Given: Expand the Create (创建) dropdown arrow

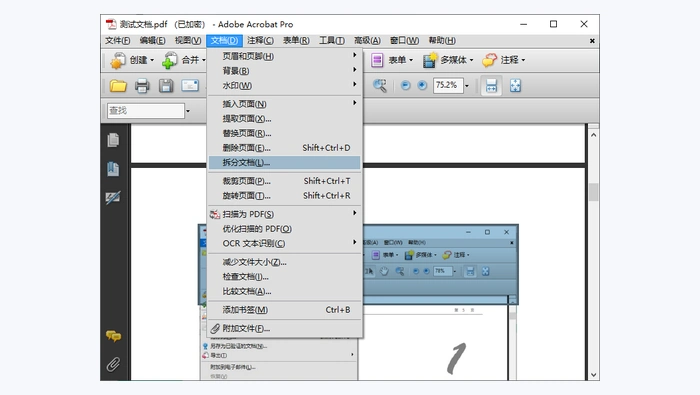Looking at the screenshot, I should (x=152, y=60).
